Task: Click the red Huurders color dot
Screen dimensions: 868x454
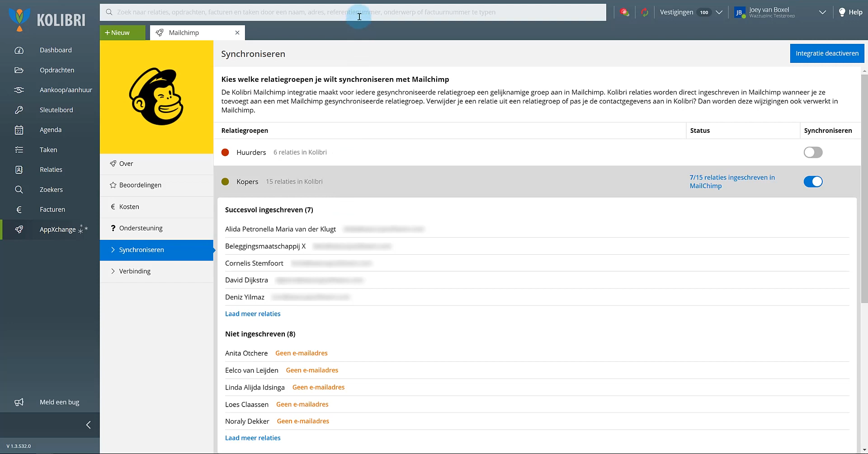Action: [x=225, y=152]
